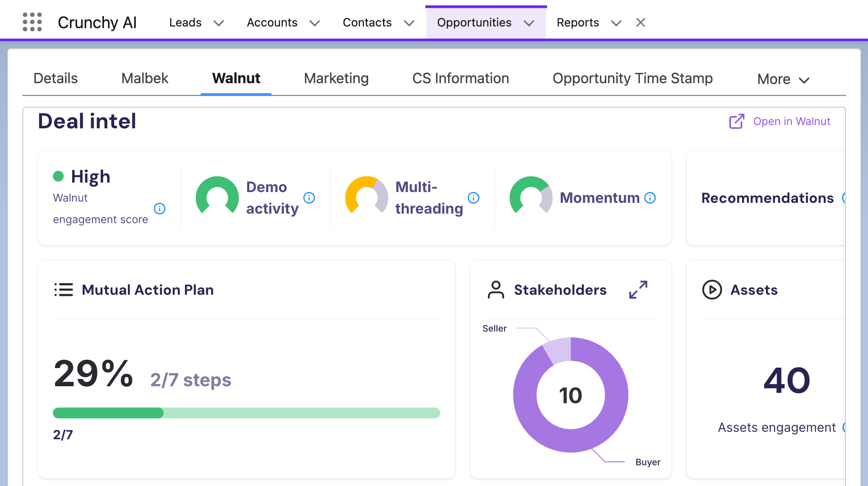Click the Seller chart label
Viewport: 868px width, 486px height.
[x=494, y=328]
